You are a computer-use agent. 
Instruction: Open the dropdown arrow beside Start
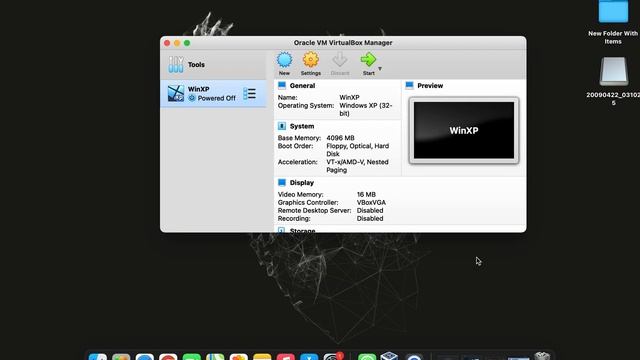click(380, 69)
